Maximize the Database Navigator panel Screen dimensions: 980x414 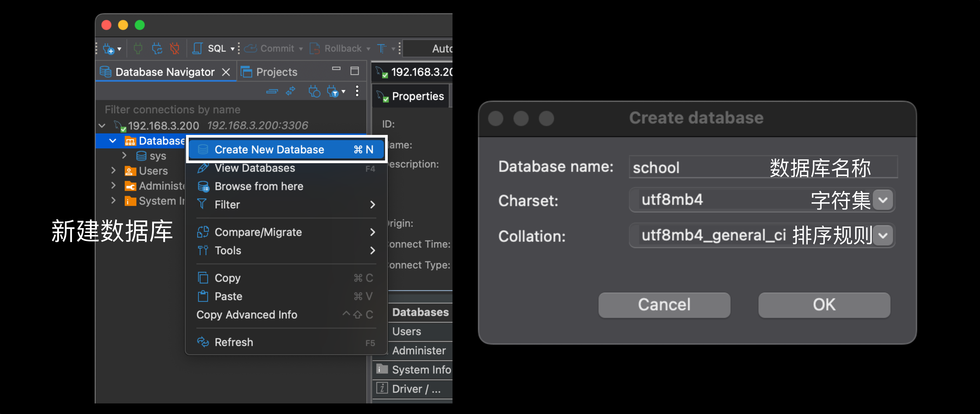[354, 71]
